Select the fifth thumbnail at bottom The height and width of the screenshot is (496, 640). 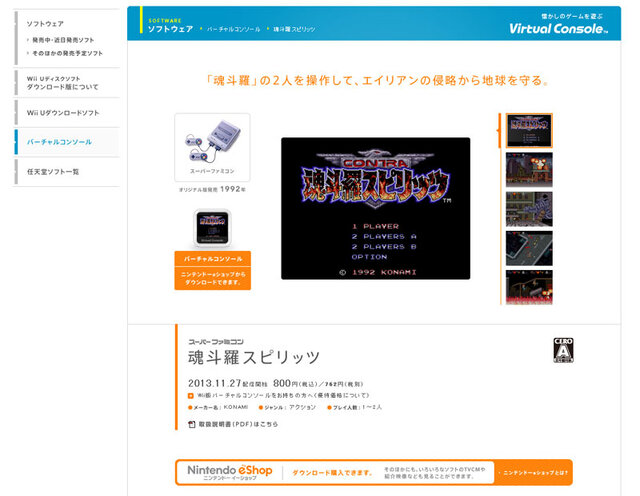529,287
